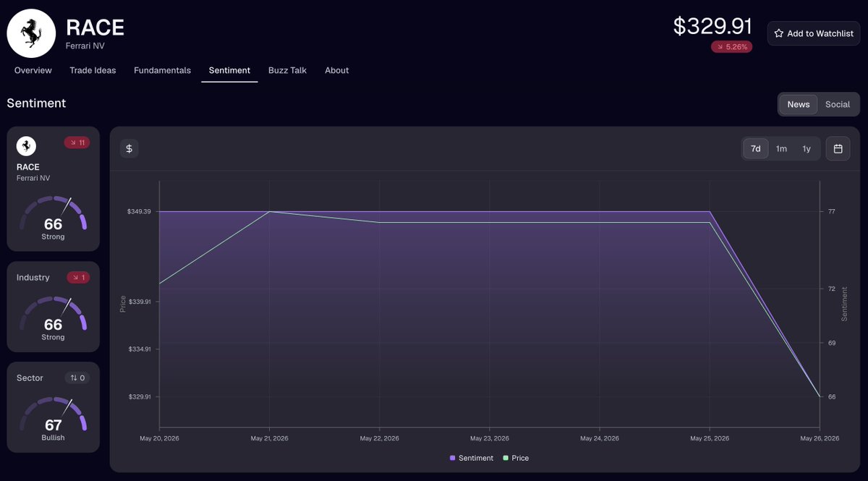Image resolution: width=868 pixels, height=481 pixels.
Task: Open the Industry sentiment card
Action: click(x=53, y=307)
